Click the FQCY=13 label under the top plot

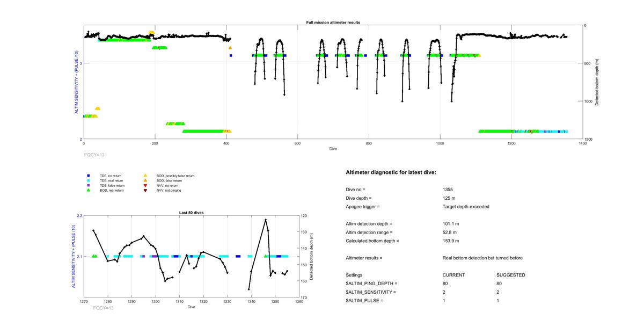(94, 155)
